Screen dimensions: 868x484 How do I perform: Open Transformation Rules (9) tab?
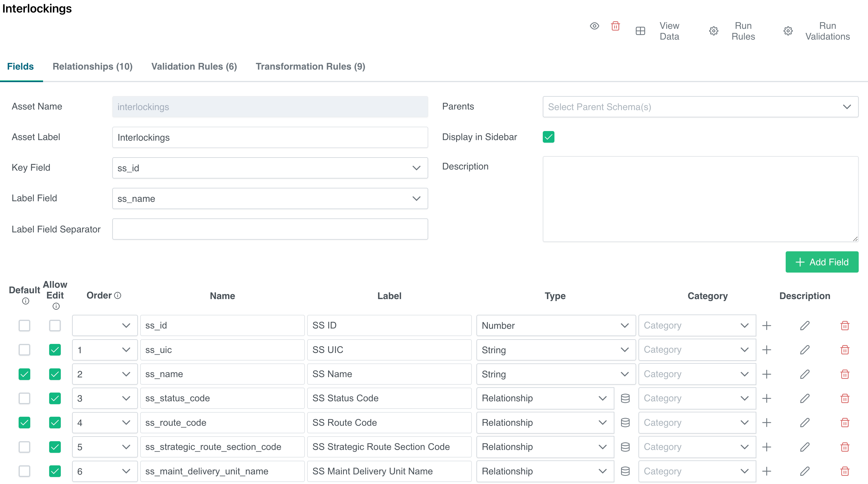(x=310, y=66)
